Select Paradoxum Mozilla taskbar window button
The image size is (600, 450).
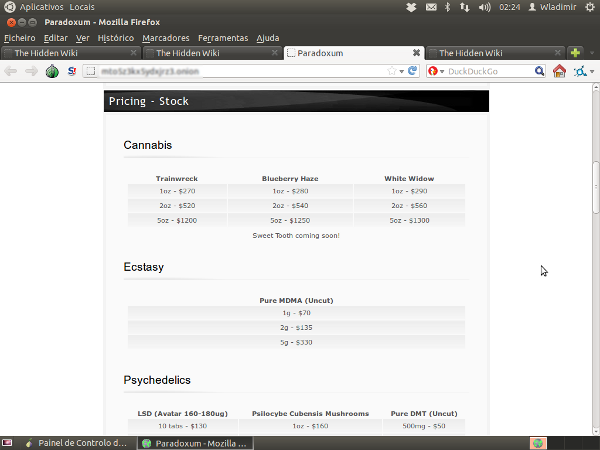click(196, 443)
